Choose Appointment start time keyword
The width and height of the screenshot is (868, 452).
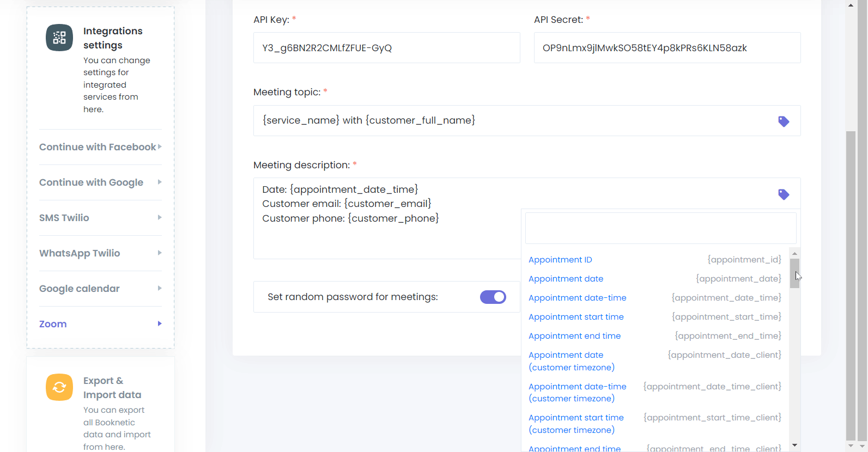pos(576,317)
